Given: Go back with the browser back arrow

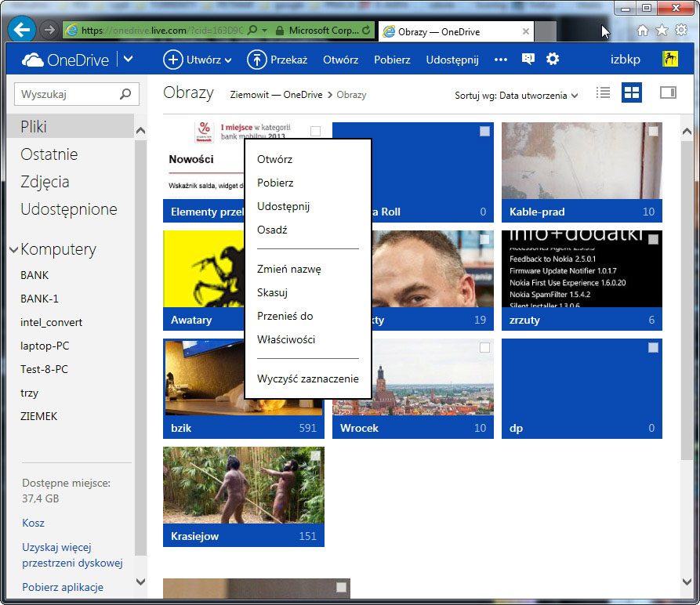Looking at the screenshot, I should (x=22, y=30).
